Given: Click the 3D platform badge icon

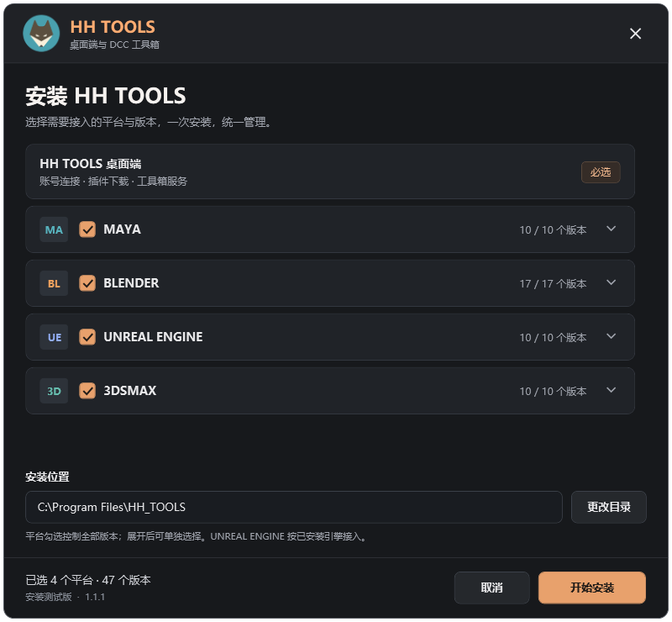Looking at the screenshot, I should pyautogui.click(x=54, y=391).
